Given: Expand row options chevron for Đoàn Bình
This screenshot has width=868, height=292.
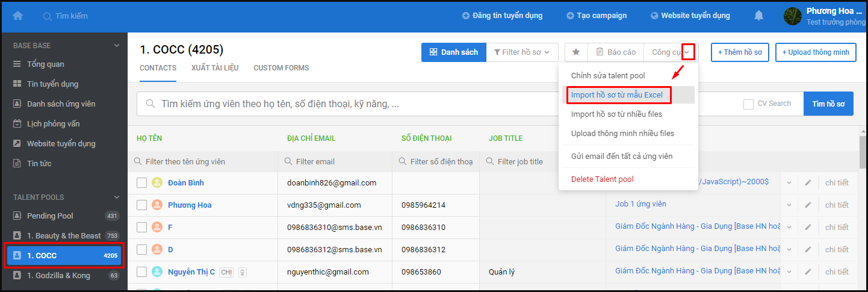Looking at the screenshot, I should tap(789, 183).
